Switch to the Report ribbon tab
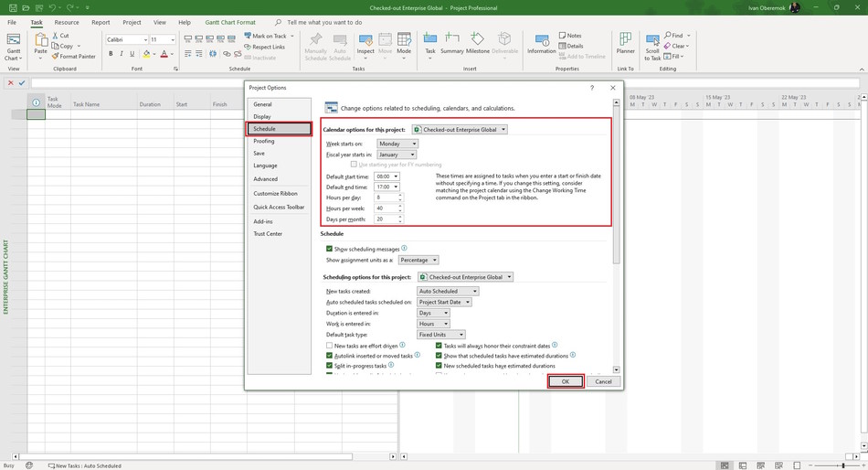This screenshot has width=868, height=470. point(101,22)
